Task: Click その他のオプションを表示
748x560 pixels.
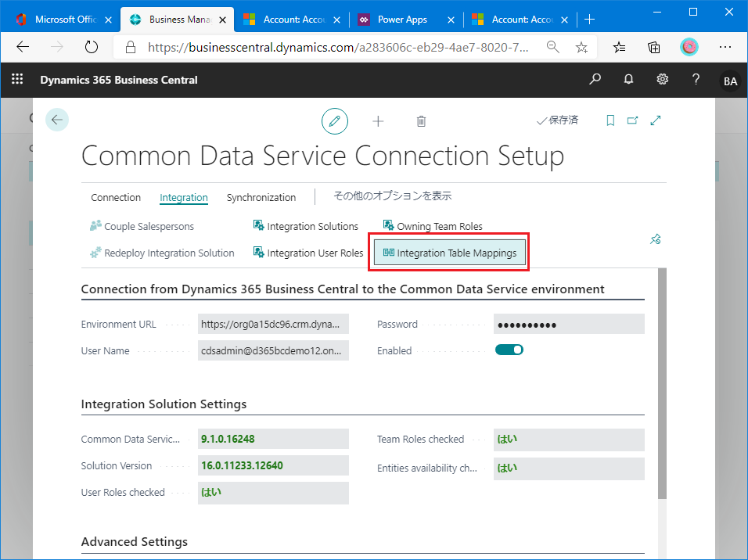Action: click(x=392, y=196)
